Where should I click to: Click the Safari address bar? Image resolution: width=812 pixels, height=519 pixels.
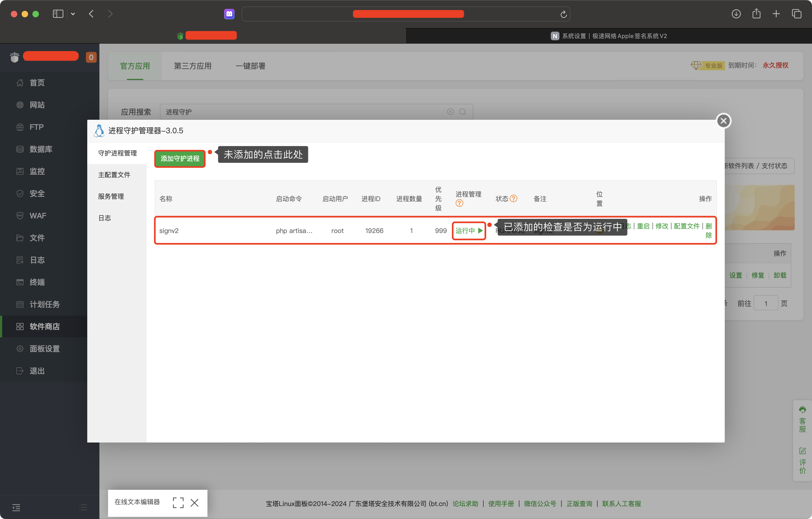[x=406, y=14]
